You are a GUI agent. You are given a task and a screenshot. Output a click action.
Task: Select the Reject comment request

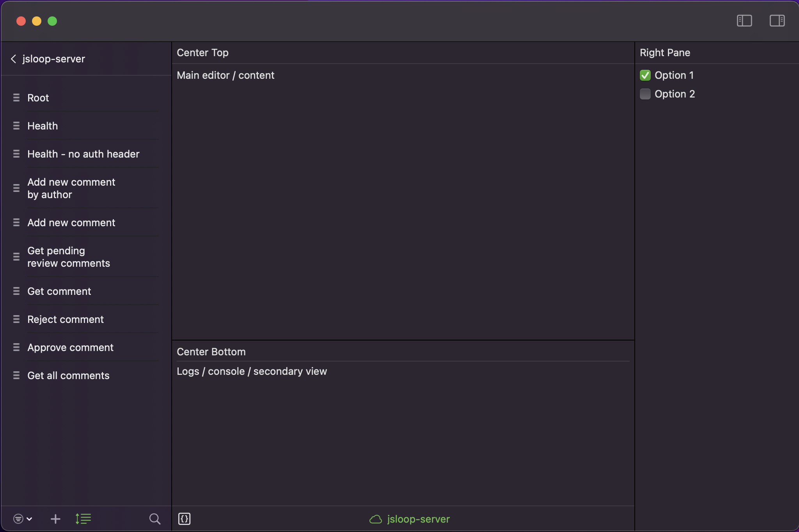coord(66,319)
